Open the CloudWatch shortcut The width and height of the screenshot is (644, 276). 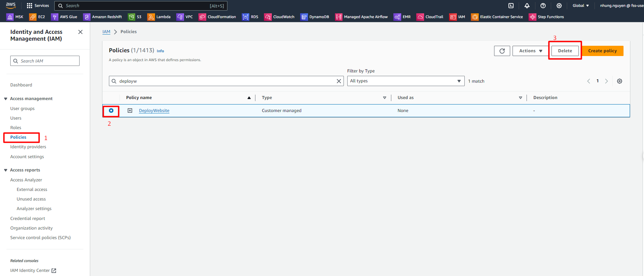point(279,17)
